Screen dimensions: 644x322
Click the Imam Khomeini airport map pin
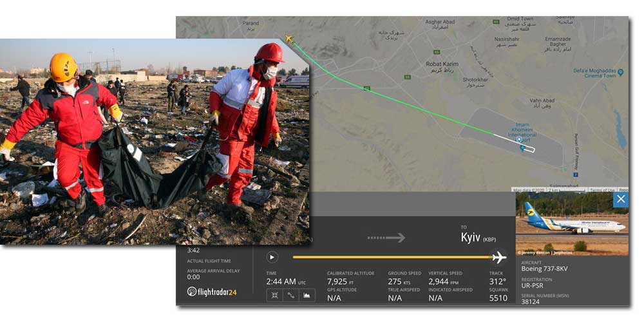click(520, 140)
